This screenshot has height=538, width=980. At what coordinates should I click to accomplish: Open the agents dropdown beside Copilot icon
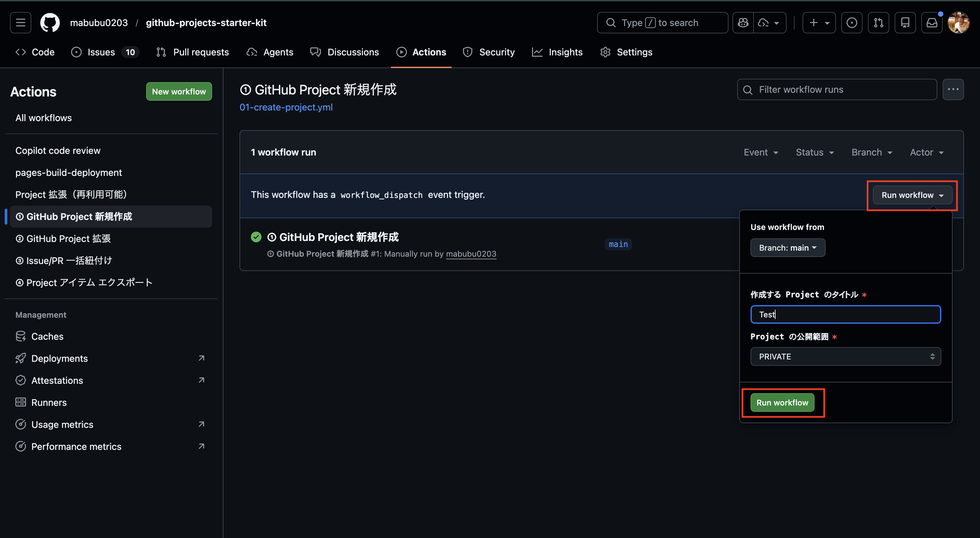[770, 23]
